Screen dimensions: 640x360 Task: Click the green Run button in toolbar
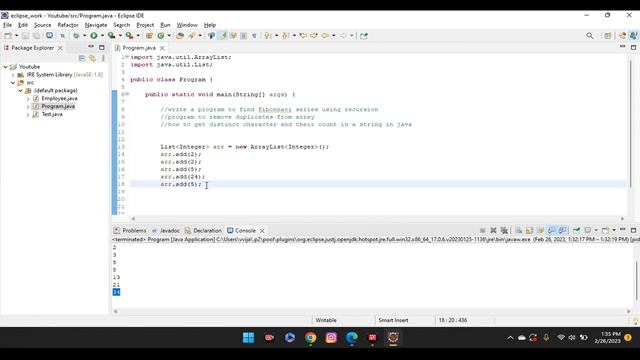94,36
